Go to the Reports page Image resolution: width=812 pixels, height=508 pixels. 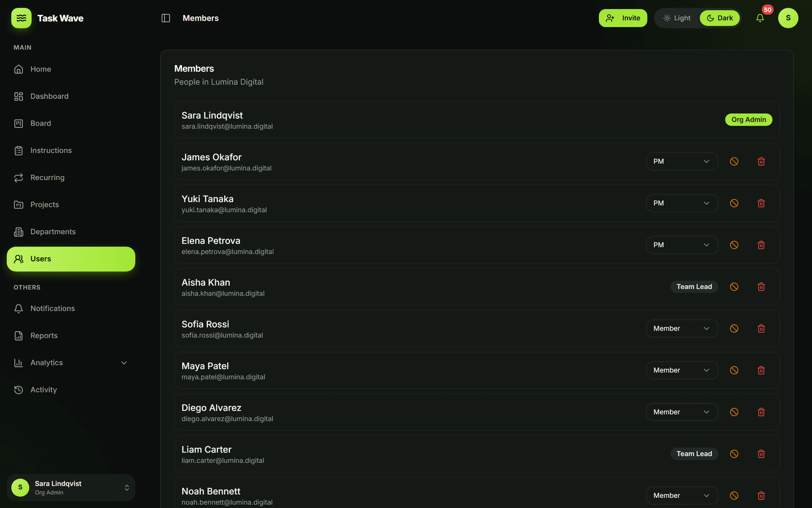click(71, 335)
